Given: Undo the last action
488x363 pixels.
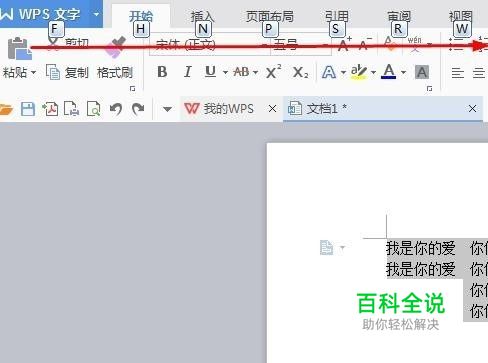Looking at the screenshot, I should point(116,109).
